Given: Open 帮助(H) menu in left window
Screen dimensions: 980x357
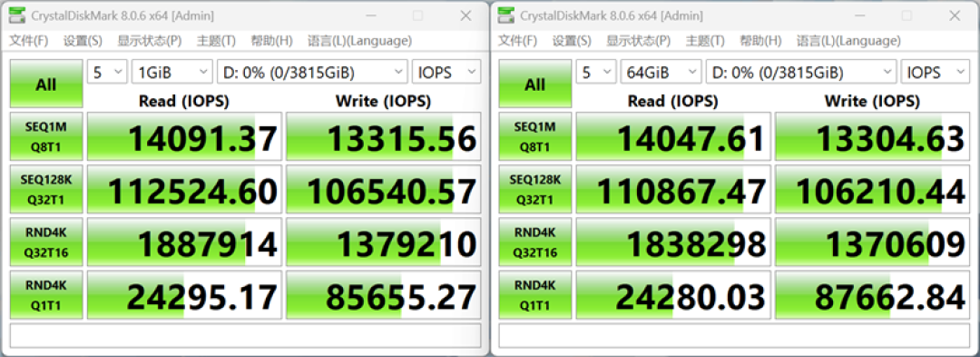Looking at the screenshot, I should point(271,41).
